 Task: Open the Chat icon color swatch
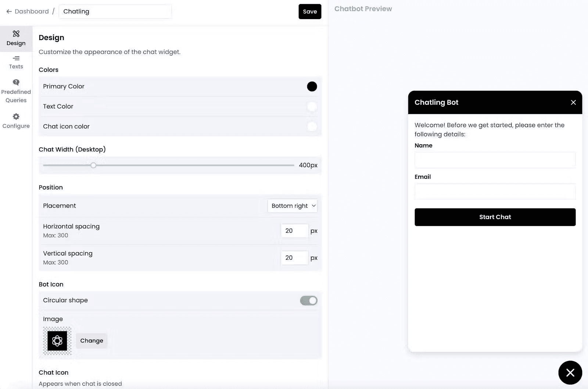tap(312, 126)
